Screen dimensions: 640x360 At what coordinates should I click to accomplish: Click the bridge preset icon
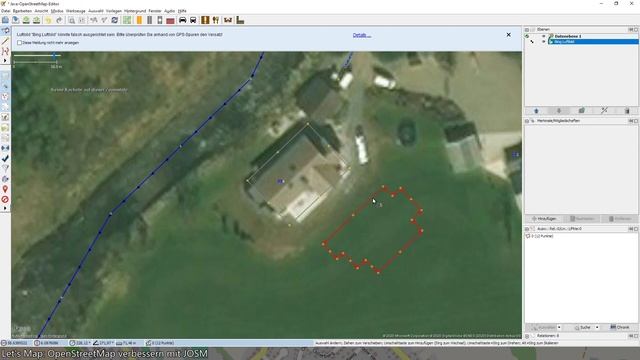coord(228,20)
